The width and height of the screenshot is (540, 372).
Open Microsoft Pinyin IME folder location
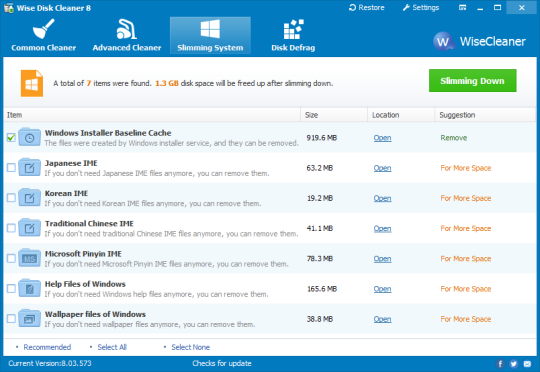point(382,259)
